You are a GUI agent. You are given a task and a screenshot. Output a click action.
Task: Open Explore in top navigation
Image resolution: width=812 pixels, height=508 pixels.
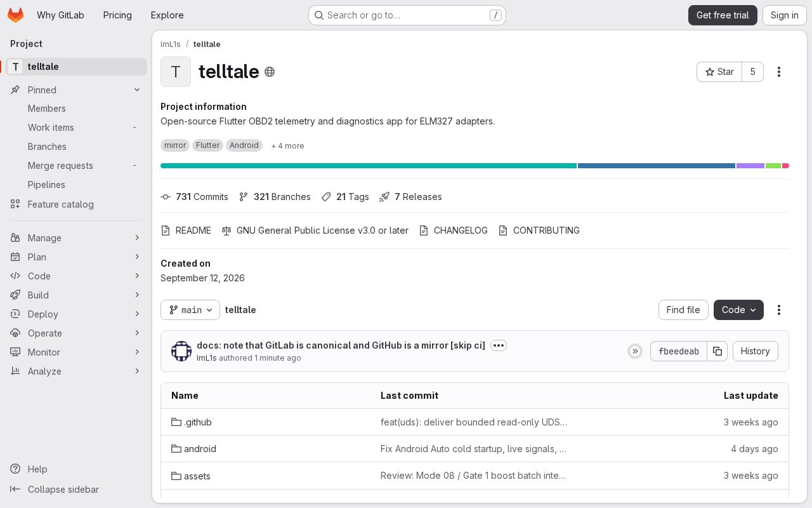click(167, 15)
